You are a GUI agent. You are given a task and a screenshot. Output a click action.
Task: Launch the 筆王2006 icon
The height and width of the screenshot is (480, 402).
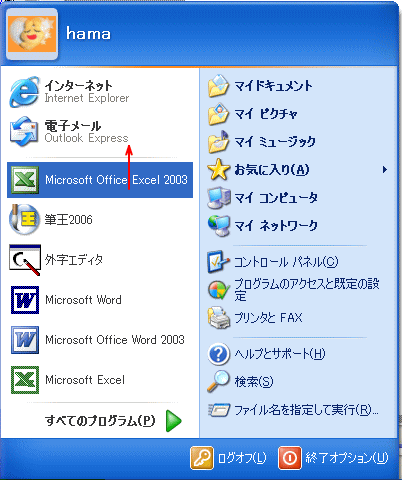(x=24, y=220)
